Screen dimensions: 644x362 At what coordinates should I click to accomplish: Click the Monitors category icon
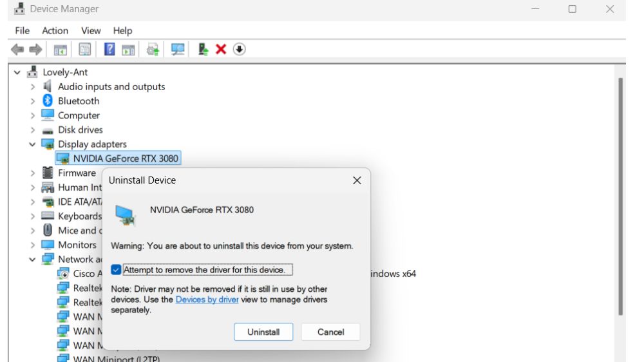coord(48,245)
